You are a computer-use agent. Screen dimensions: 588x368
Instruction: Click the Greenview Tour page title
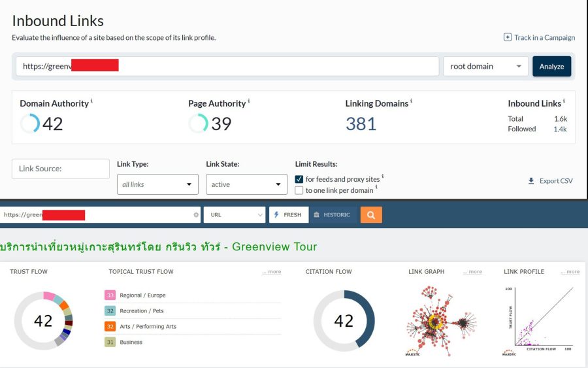tap(158, 246)
